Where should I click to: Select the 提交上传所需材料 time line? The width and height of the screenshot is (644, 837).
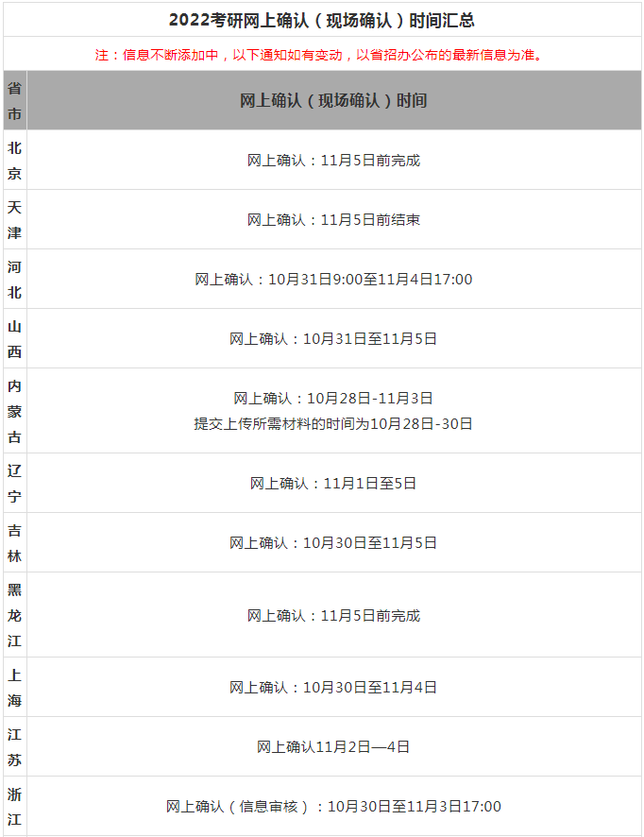333,423
